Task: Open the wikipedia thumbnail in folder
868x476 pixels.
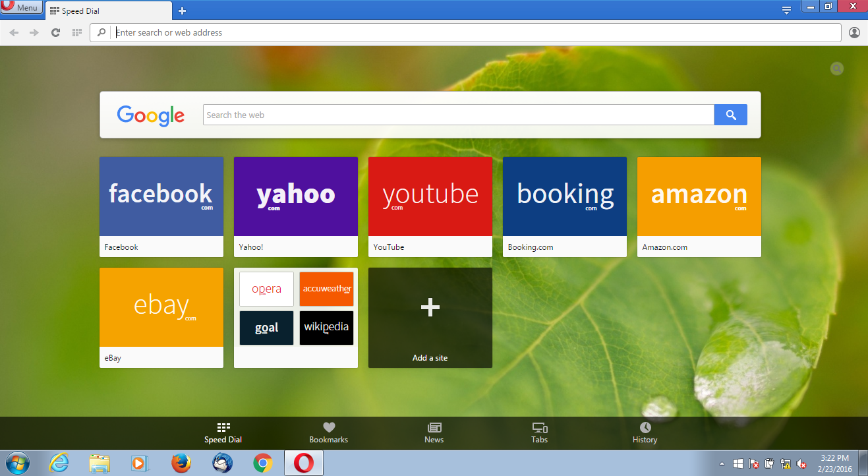Action: (x=327, y=328)
